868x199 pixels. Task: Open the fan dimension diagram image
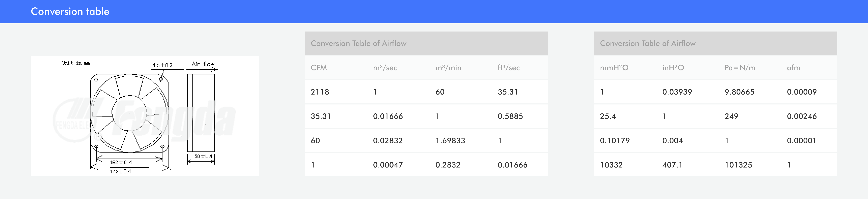coord(145,116)
